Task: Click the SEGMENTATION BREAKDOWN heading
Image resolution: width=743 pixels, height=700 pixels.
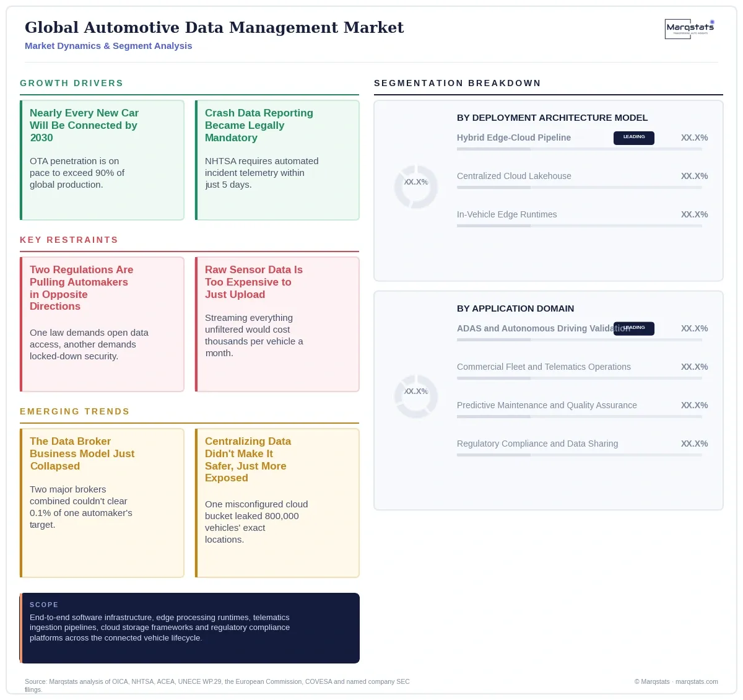Action: [x=458, y=83]
